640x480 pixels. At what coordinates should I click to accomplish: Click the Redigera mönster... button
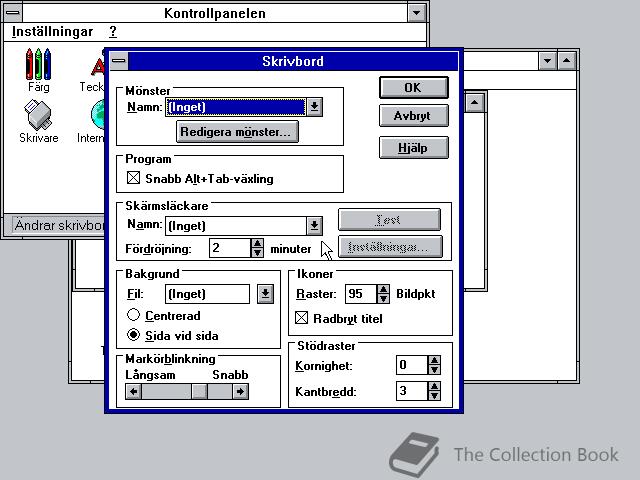(x=237, y=131)
